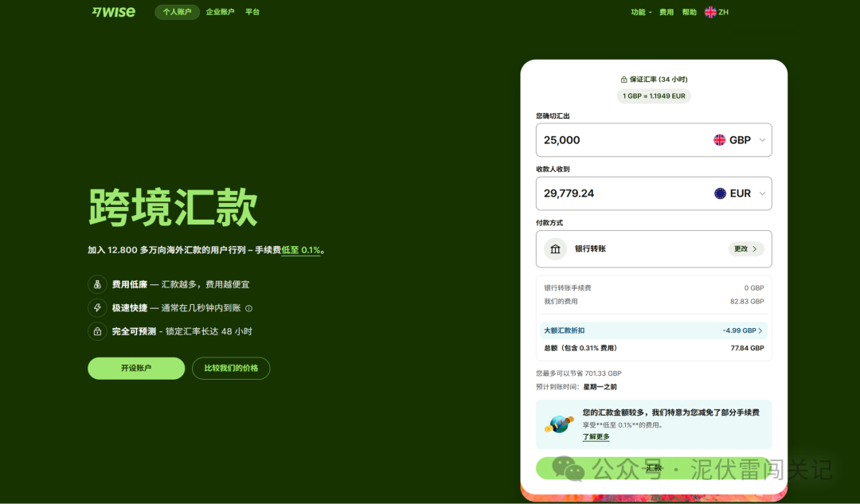
Task: Switch to the 企业账户 tab
Action: pos(221,11)
